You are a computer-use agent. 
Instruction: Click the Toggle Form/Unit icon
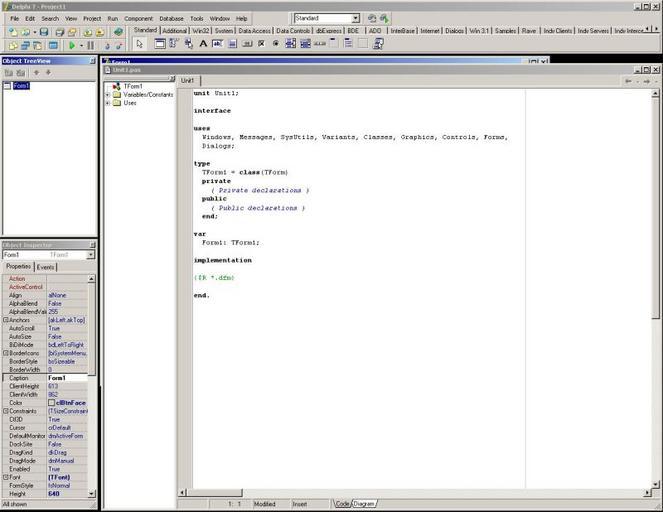coord(38,45)
